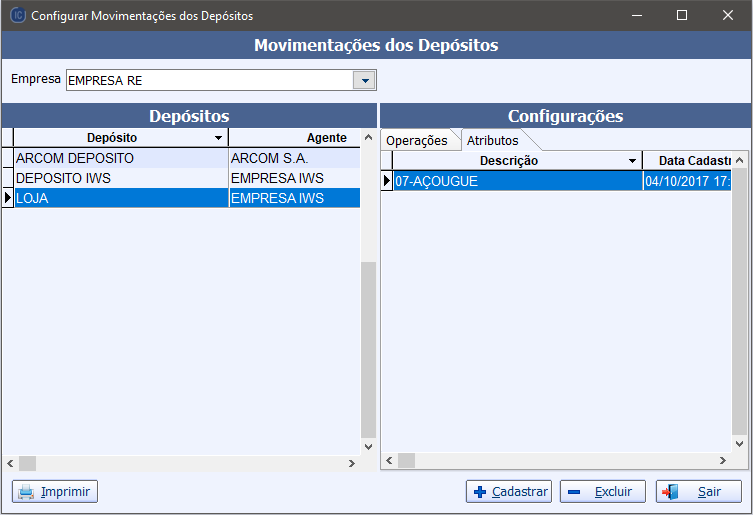753x515 pixels.
Task: Maximize the configuration window
Action: 682,16
